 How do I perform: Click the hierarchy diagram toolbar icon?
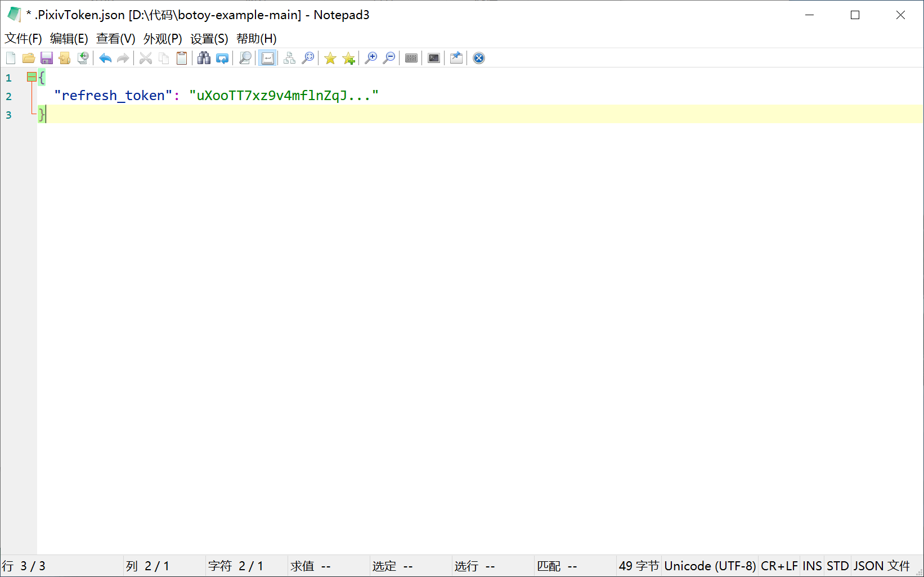pyautogui.click(x=290, y=58)
